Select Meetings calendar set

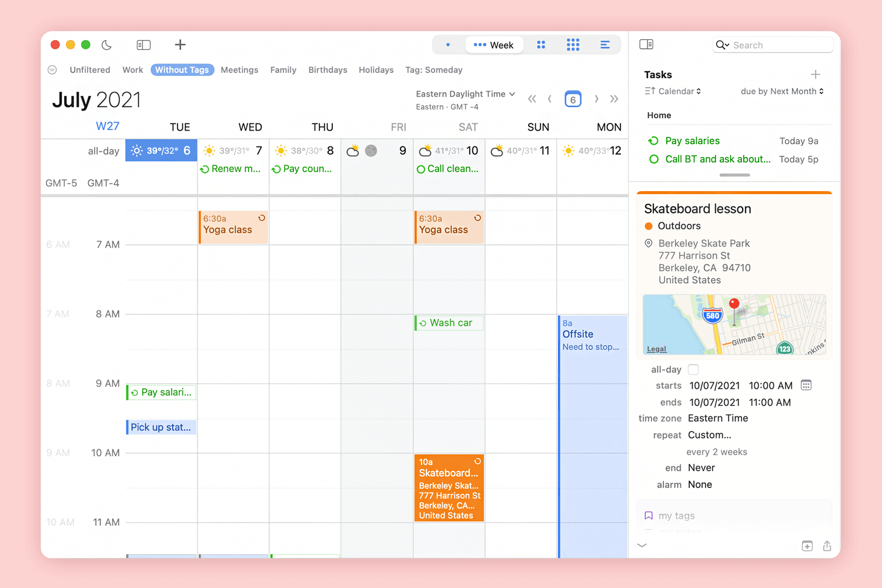[x=239, y=70]
